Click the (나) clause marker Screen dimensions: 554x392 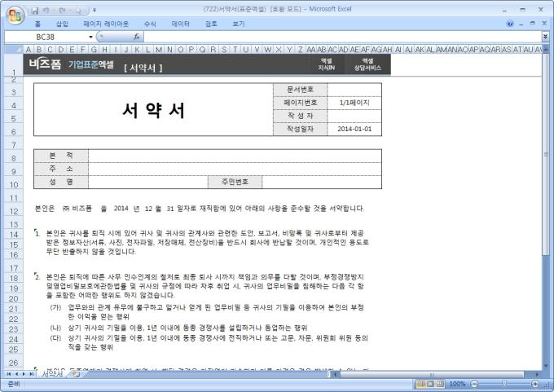point(55,328)
